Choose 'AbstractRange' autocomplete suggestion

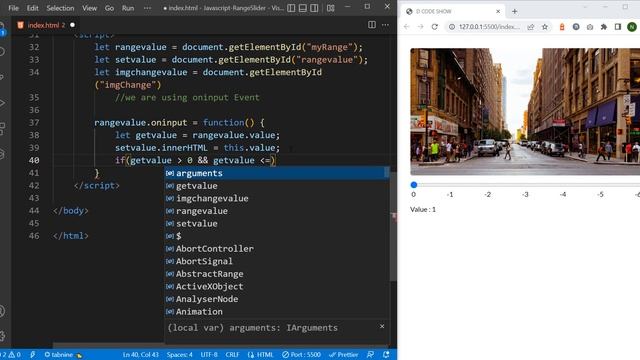[276, 274]
